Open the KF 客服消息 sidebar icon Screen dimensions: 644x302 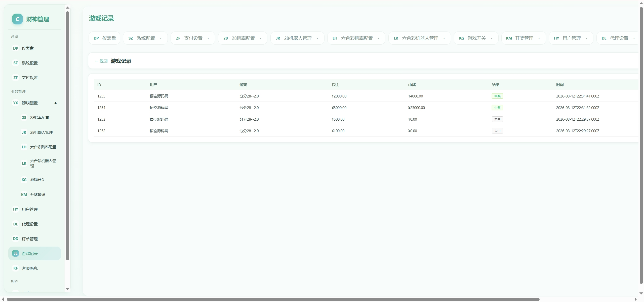16,268
